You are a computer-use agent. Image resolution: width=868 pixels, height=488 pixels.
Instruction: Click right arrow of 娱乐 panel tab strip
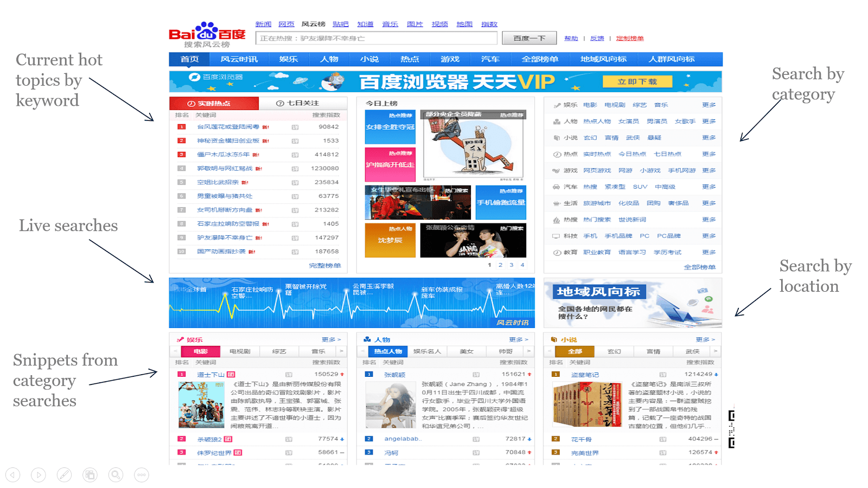click(x=341, y=351)
